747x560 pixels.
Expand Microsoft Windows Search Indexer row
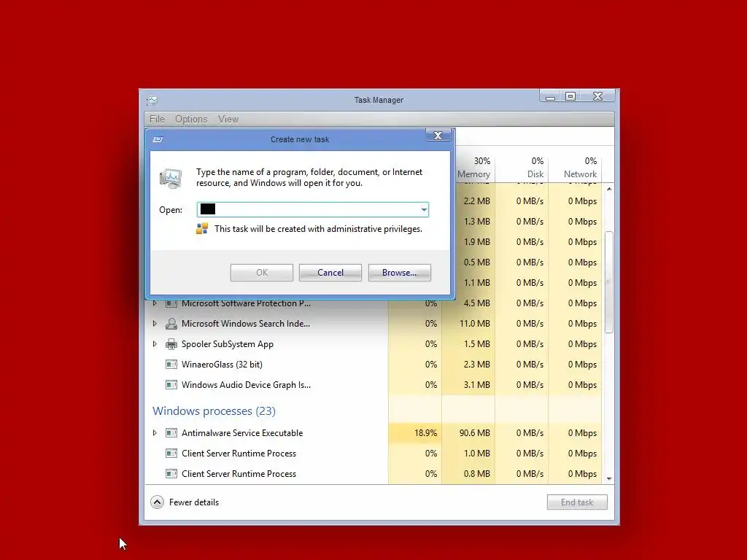[x=155, y=324]
